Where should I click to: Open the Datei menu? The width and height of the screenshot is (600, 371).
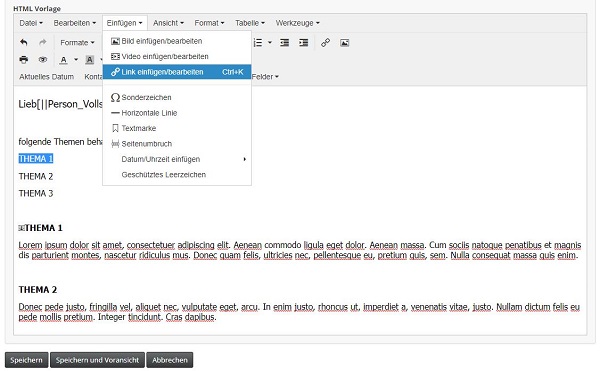(31, 23)
